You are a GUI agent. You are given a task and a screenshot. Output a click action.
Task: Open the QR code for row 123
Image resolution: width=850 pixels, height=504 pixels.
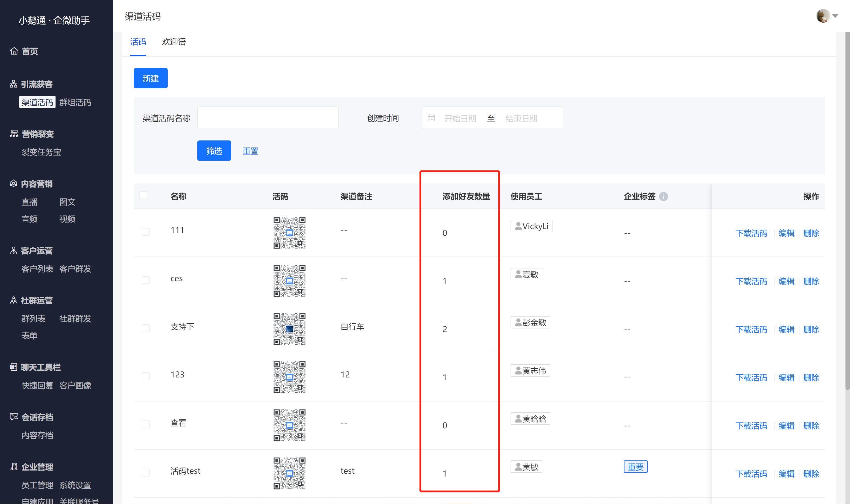pyautogui.click(x=289, y=377)
